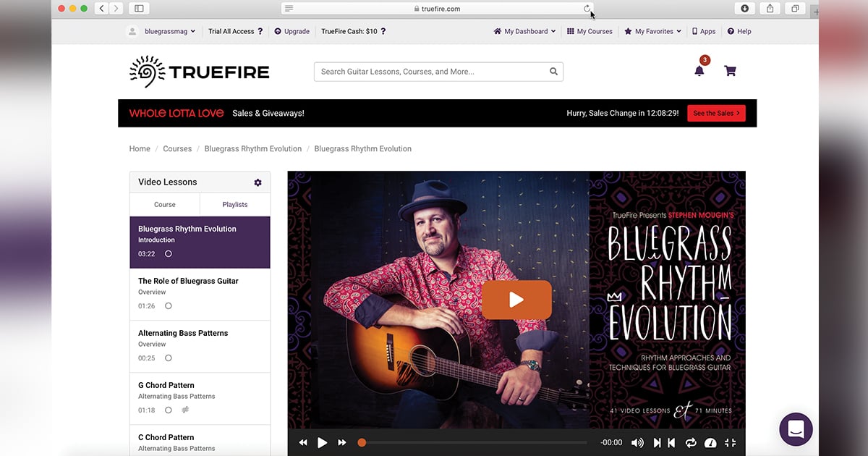Click the small play button in player bar
Image resolution: width=868 pixels, height=456 pixels.
323,442
